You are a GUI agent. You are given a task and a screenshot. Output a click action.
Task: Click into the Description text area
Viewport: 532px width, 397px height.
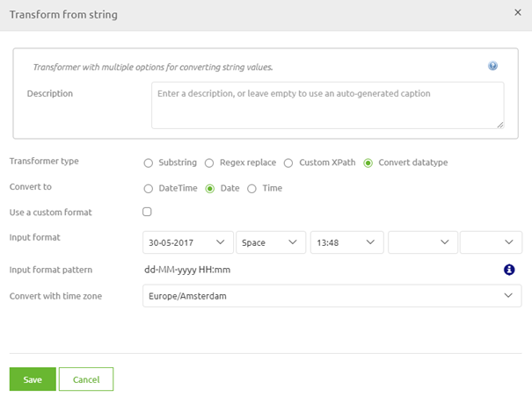tap(328, 105)
